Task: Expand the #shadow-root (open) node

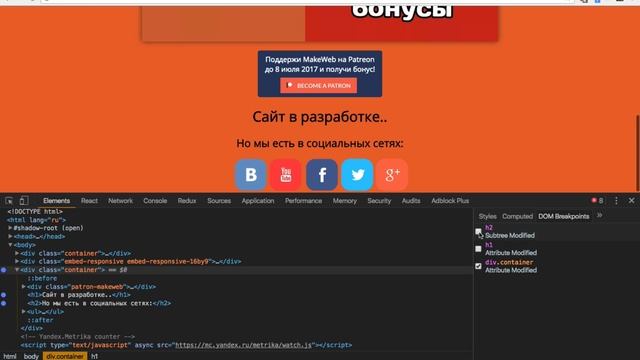Action: tap(10, 228)
